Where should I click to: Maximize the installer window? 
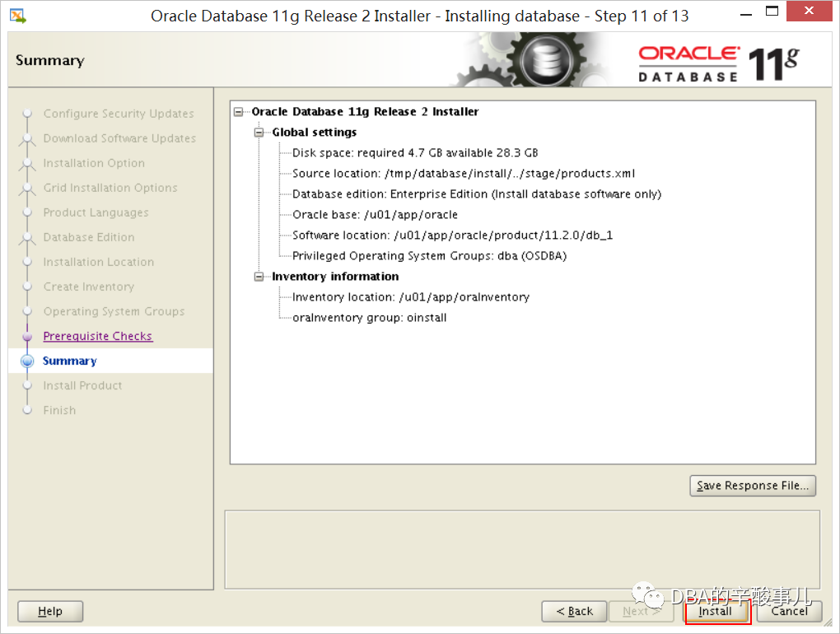[772, 12]
